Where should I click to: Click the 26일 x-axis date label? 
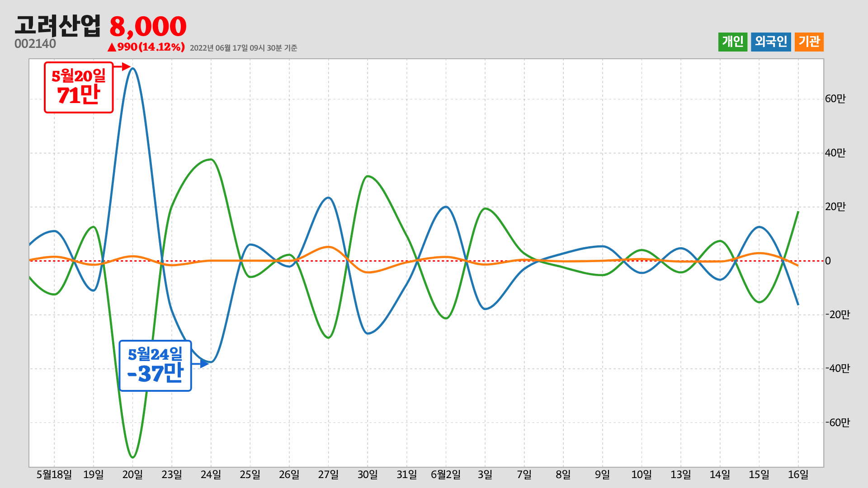pos(289,474)
